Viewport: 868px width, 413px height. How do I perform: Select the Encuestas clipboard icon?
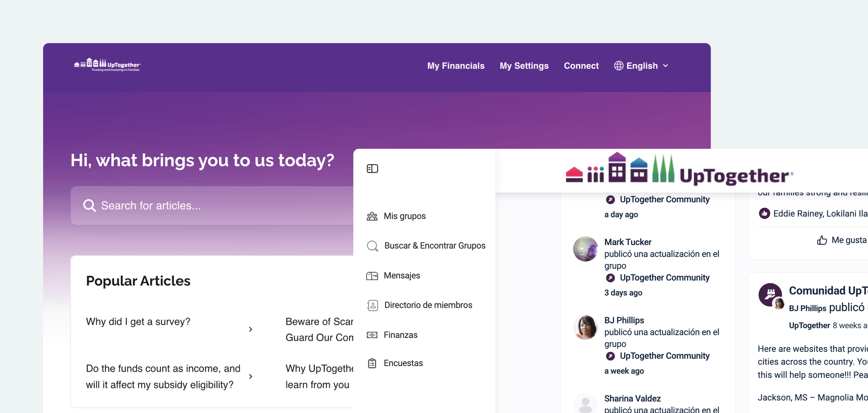tap(372, 363)
